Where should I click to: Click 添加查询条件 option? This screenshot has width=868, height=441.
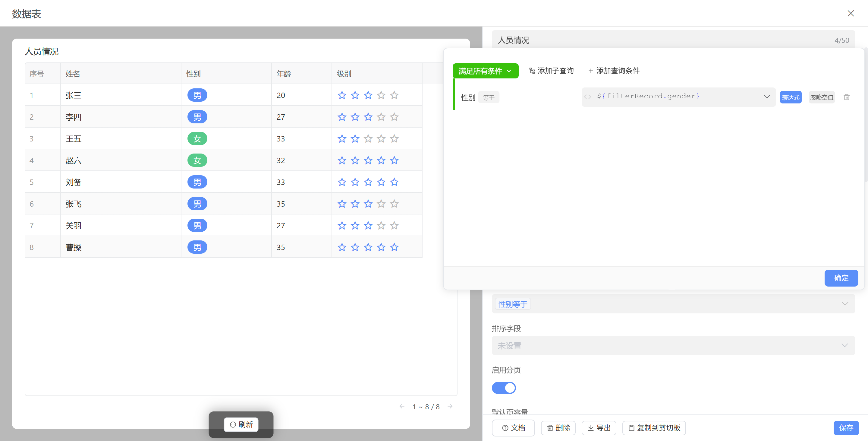coord(614,71)
